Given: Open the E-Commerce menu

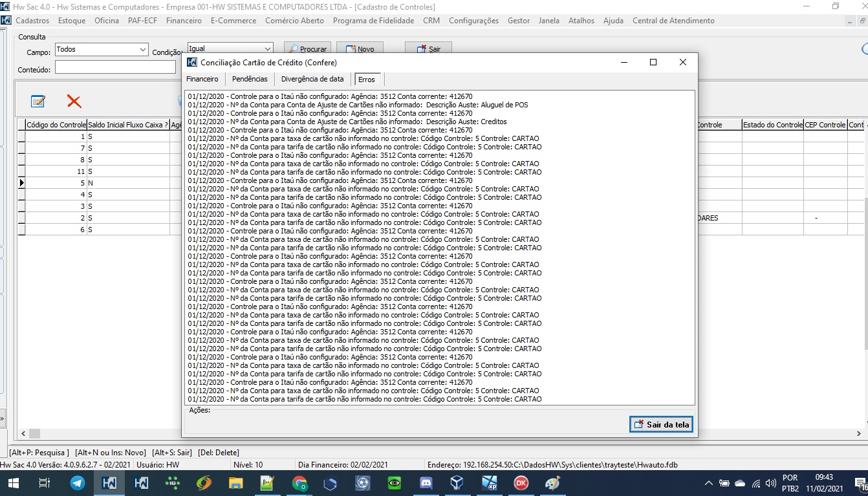Looking at the screenshot, I should coord(233,21).
